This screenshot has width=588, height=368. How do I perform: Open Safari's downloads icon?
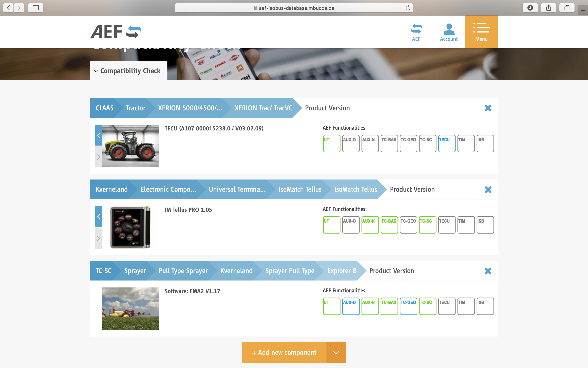click(x=530, y=8)
